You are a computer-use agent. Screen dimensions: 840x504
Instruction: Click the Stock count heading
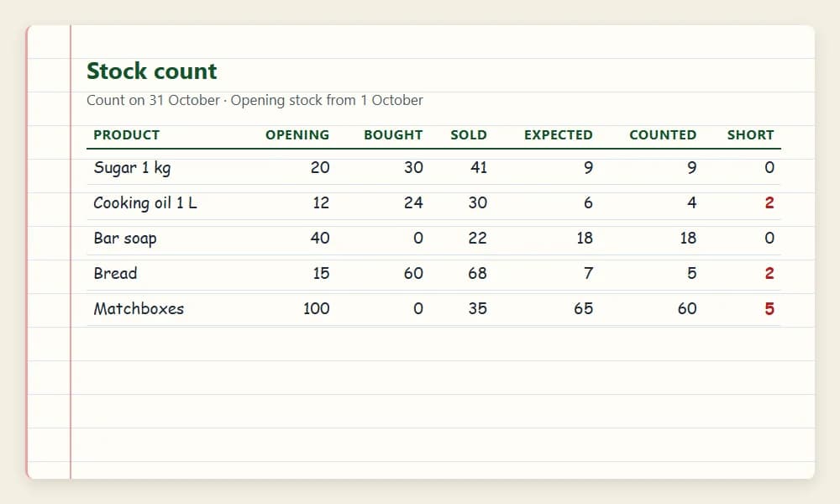pyautogui.click(x=151, y=71)
